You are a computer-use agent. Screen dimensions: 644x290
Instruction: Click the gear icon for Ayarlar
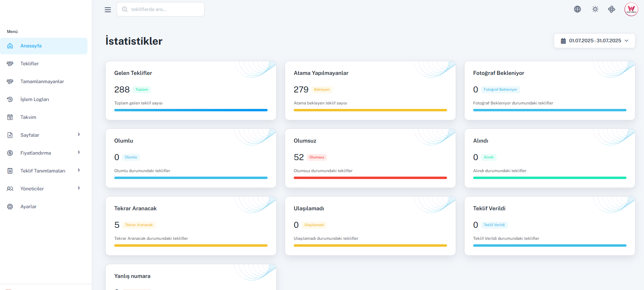pyautogui.click(x=10, y=207)
